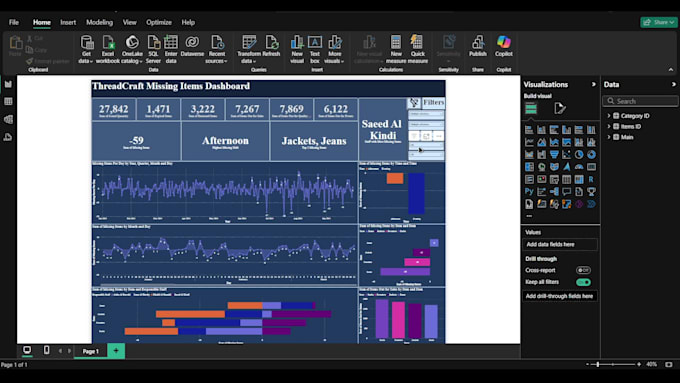680x383 pixels.
Task: Choose the Python visual
Action: click(x=529, y=191)
